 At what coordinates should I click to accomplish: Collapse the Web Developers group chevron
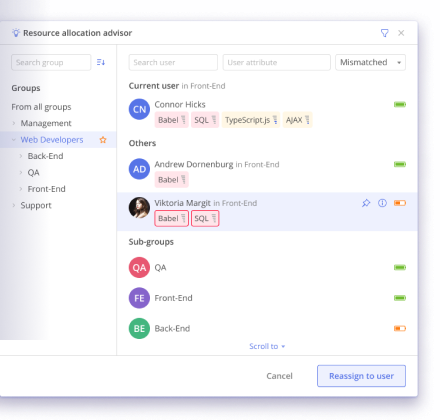(14, 140)
